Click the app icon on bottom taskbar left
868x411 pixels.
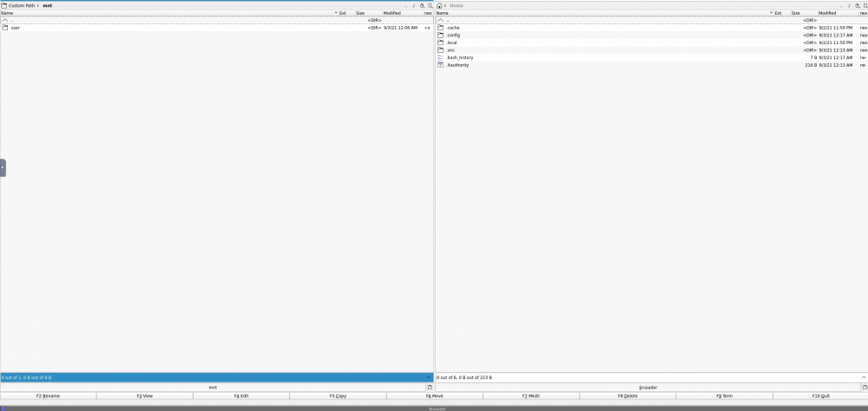point(3,408)
